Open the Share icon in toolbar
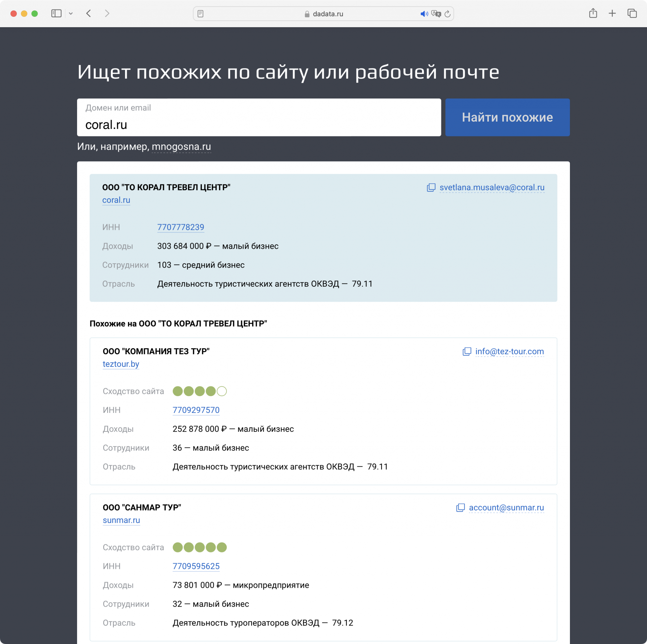Image resolution: width=647 pixels, height=644 pixels. click(593, 13)
